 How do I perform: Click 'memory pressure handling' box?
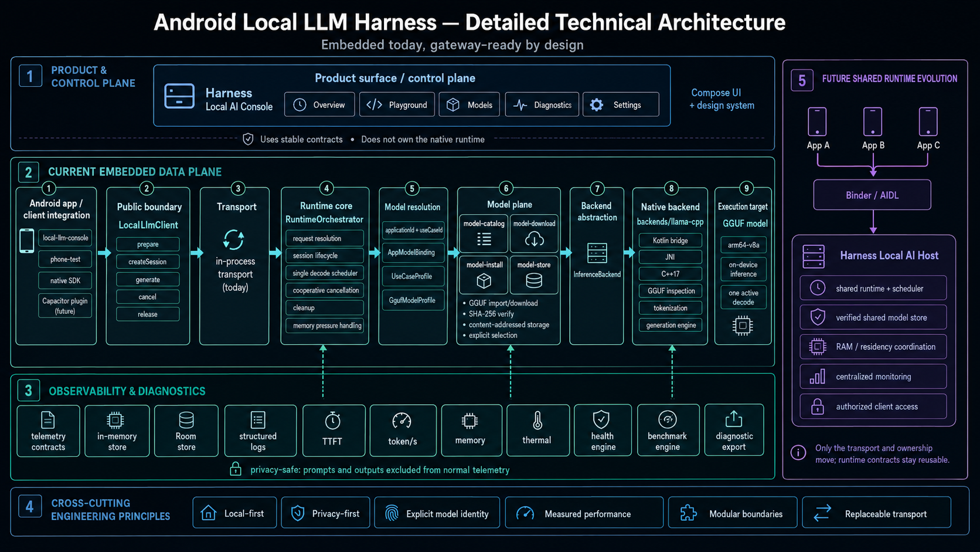click(325, 326)
